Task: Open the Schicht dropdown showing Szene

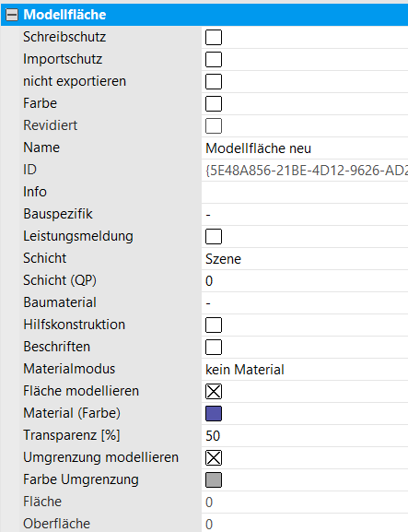Action: tap(305, 258)
